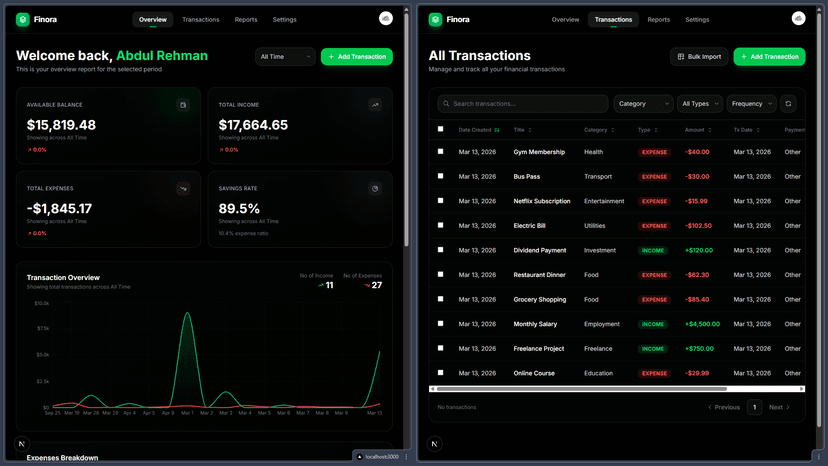Click the search magnifier icon
Image resolution: width=828 pixels, height=466 pixels.
pyautogui.click(x=446, y=104)
